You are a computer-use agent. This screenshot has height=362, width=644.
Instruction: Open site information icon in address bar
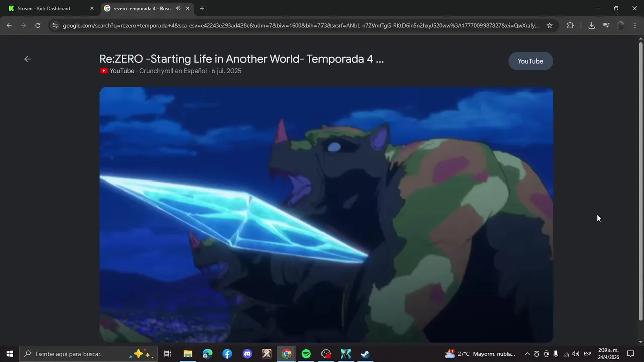click(x=55, y=25)
